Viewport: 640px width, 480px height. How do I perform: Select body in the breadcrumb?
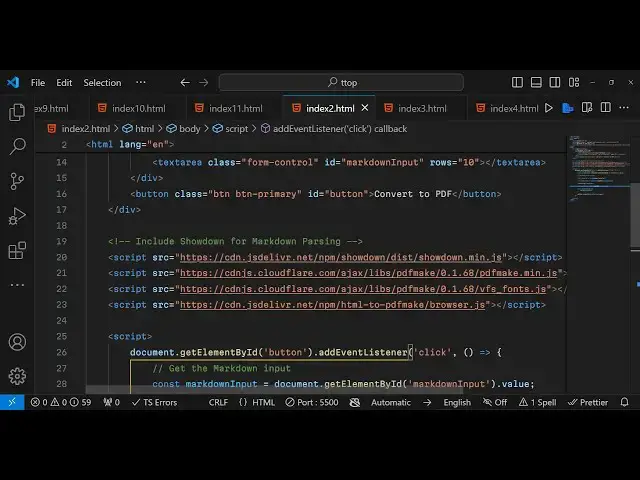183,129
